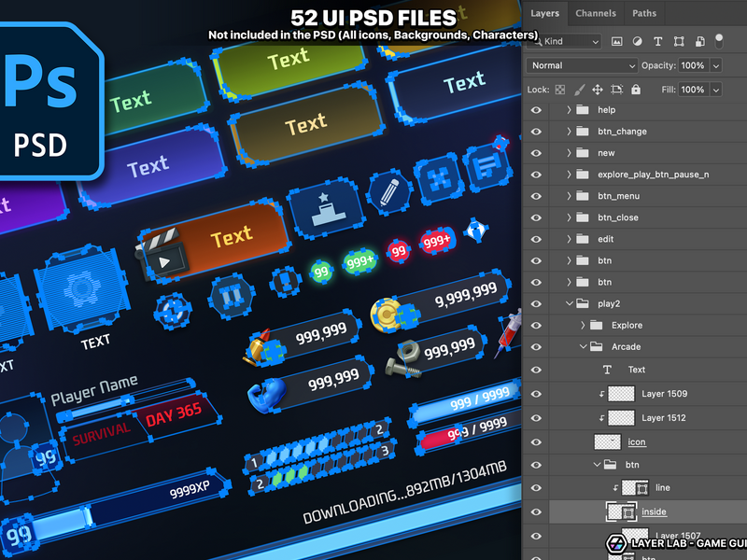Viewport: 747px width, 560px height.
Task: Select the smart object filter icon
Action: (x=699, y=41)
